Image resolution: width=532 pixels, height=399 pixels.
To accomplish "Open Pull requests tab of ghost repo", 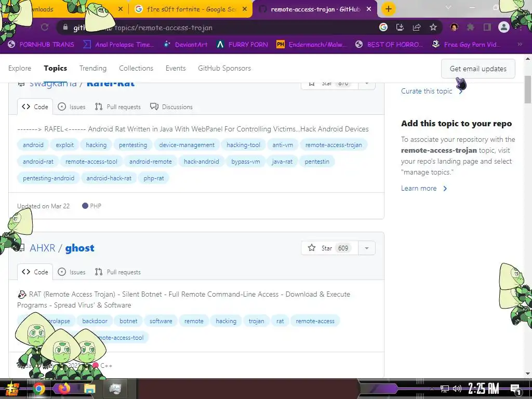I will (x=118, y=272).
